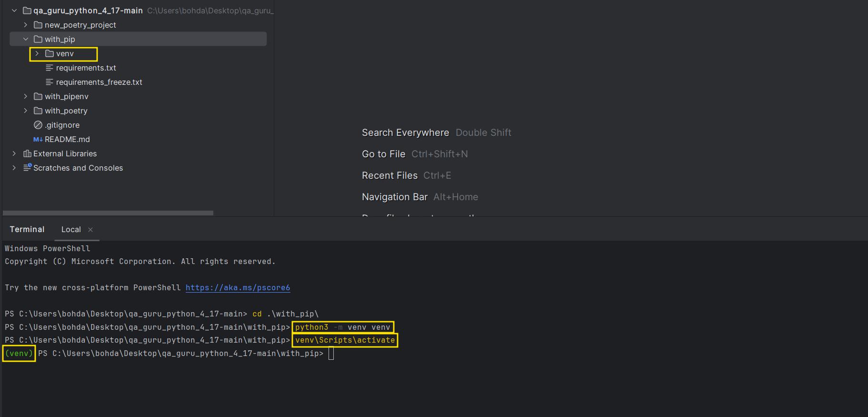868x417 pixels.
Task: Click the Terminal tool window title
Action: [27, 229]
